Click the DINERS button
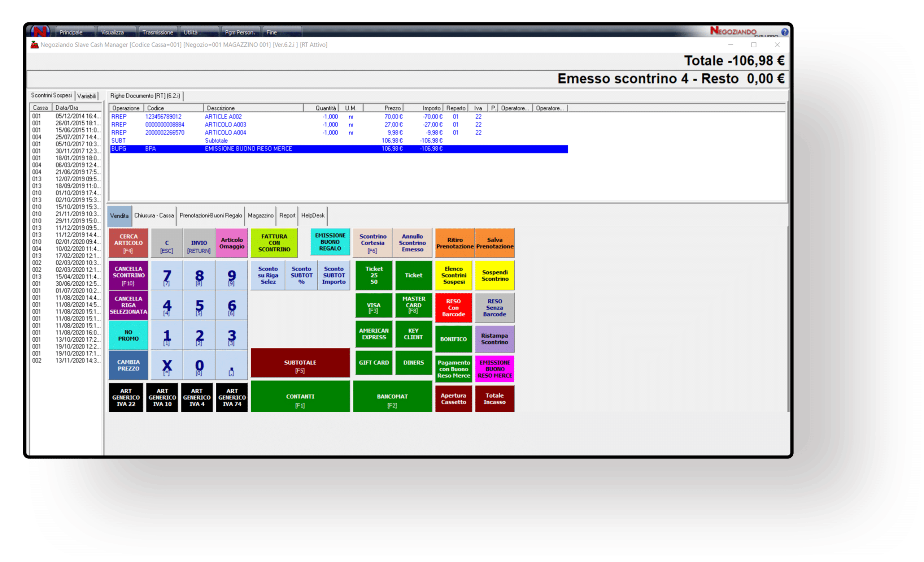 point(414,362)
